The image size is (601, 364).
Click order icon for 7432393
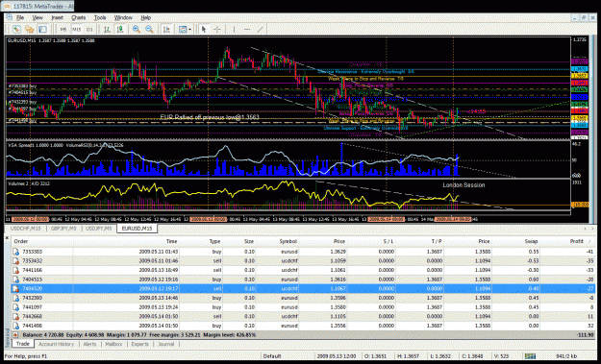pos(15,298)
